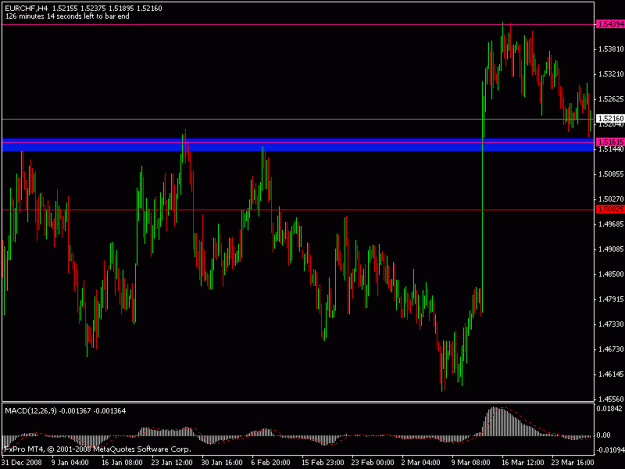Screen dimensions: 625x469
Task: Click the 1.47330 price axis value
Action: click(x=611, y=324)
